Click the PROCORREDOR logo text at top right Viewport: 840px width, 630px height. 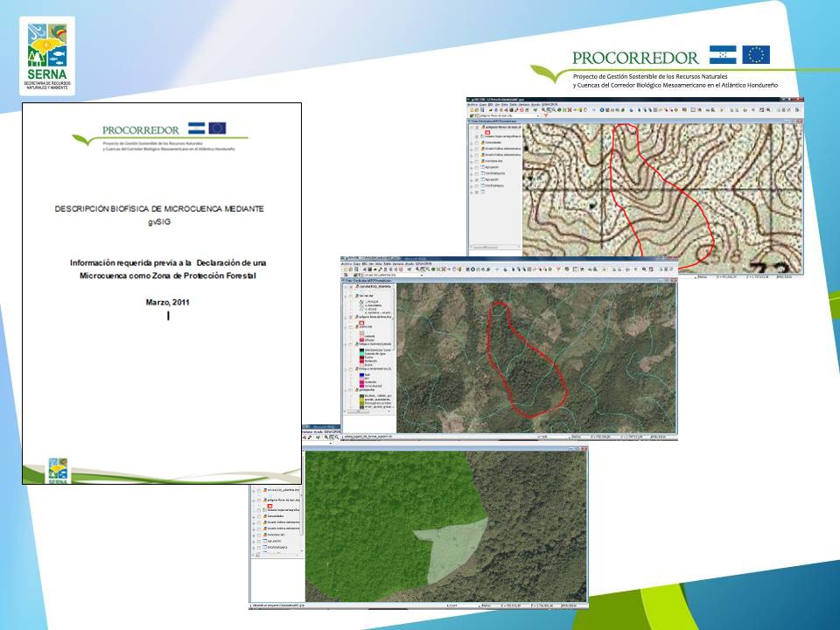point(635,58)
